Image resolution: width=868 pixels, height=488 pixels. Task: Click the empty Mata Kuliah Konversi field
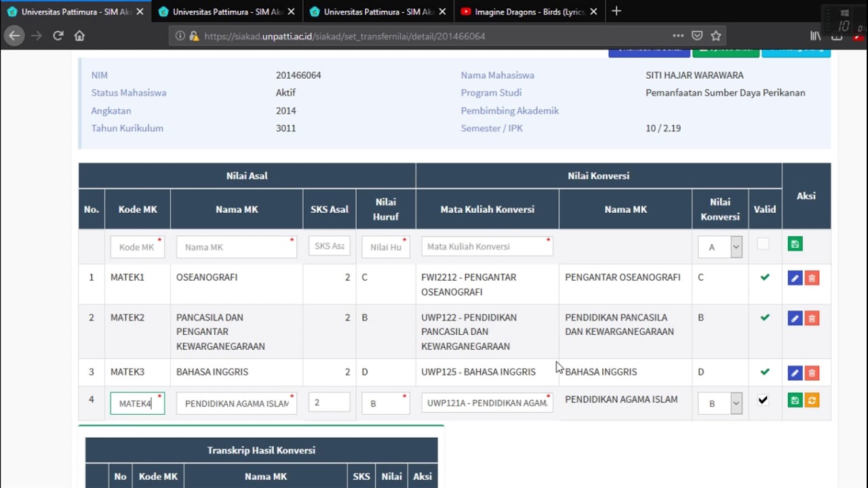point(487,246)
